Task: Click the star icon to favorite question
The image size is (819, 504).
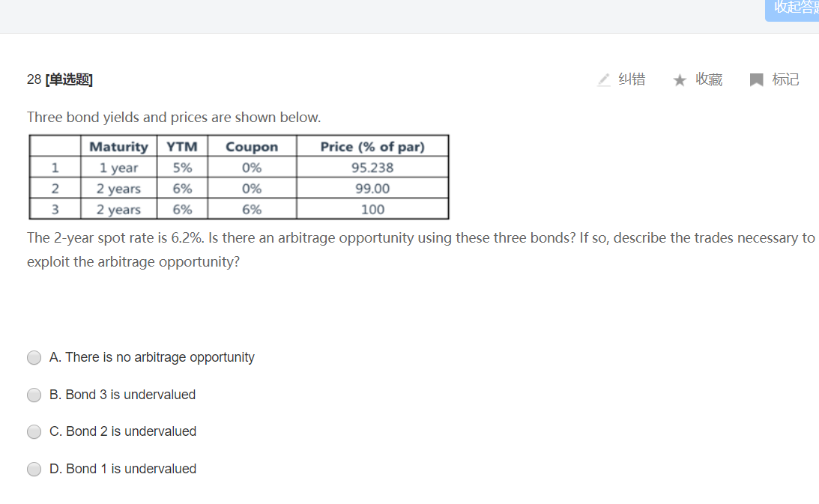Action: (x=680, y=80)
